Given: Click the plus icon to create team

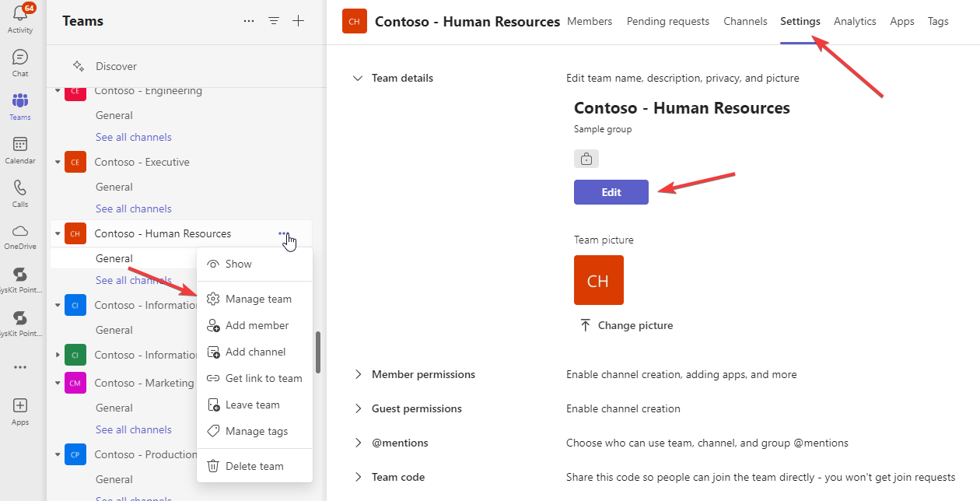Looking at the screenshot, I should click(298, 21).
